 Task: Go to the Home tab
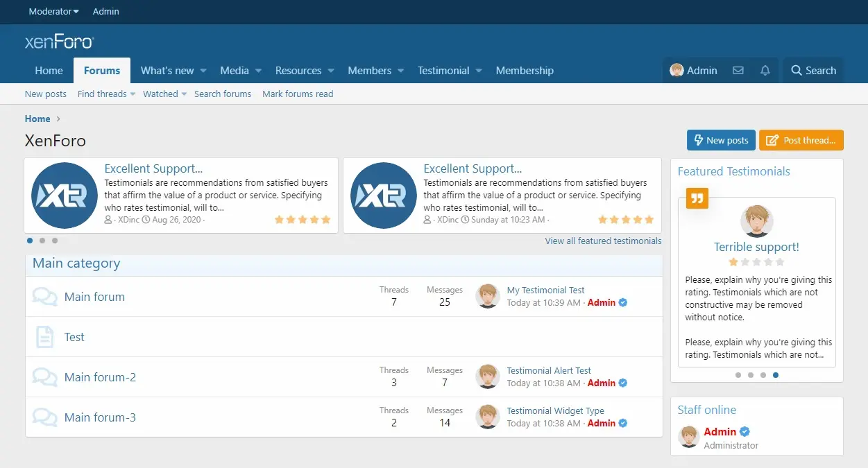[x=49, y=71]
